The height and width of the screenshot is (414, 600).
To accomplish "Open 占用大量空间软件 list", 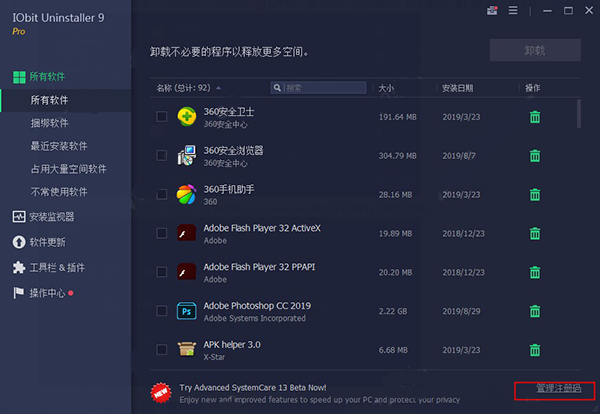I will (68, 169).
